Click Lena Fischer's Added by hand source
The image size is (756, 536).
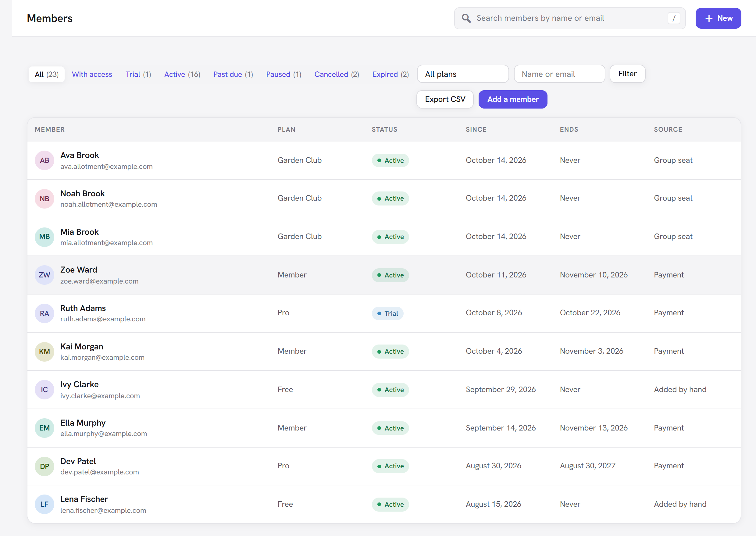[680, 504]
